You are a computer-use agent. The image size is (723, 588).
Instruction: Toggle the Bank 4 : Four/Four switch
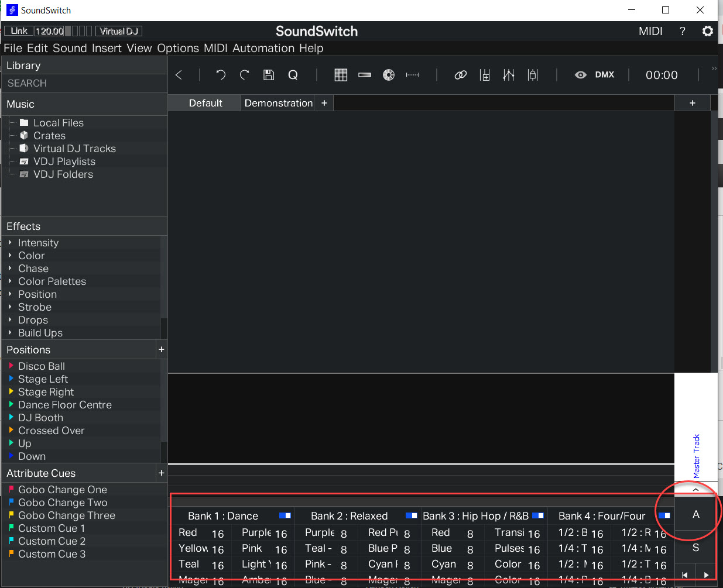664,515
